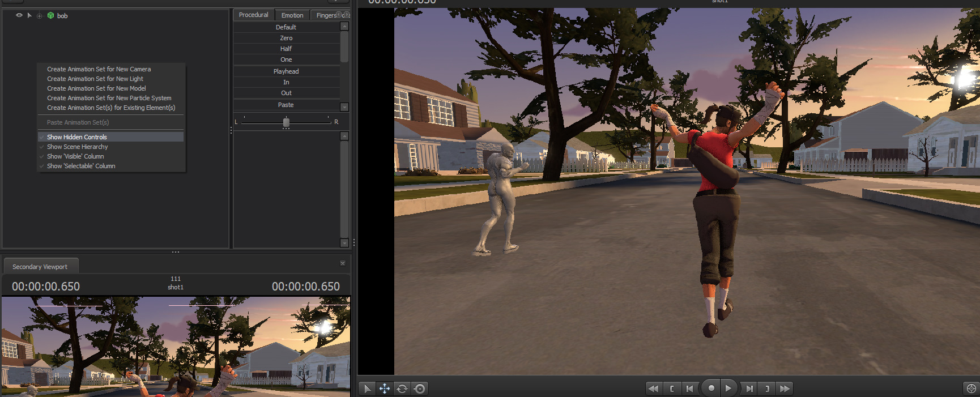The image size is (980, 397).
Task: Click the shot1 label in Secondary Viewport
Action: (176, 287)
